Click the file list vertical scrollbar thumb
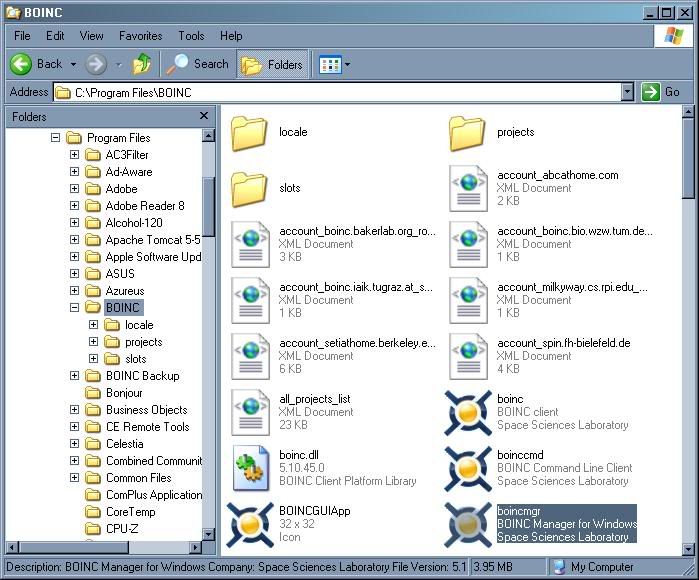 pos(688,158)
